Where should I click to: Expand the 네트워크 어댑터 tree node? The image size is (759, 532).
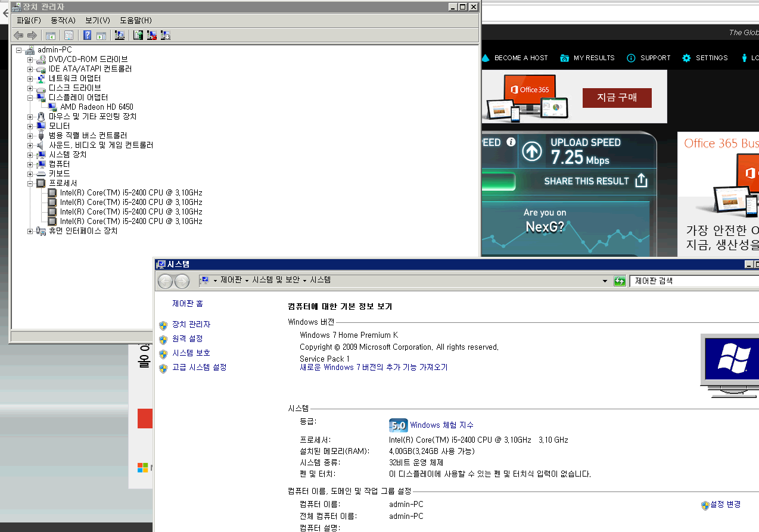click(x=30, y=78)
